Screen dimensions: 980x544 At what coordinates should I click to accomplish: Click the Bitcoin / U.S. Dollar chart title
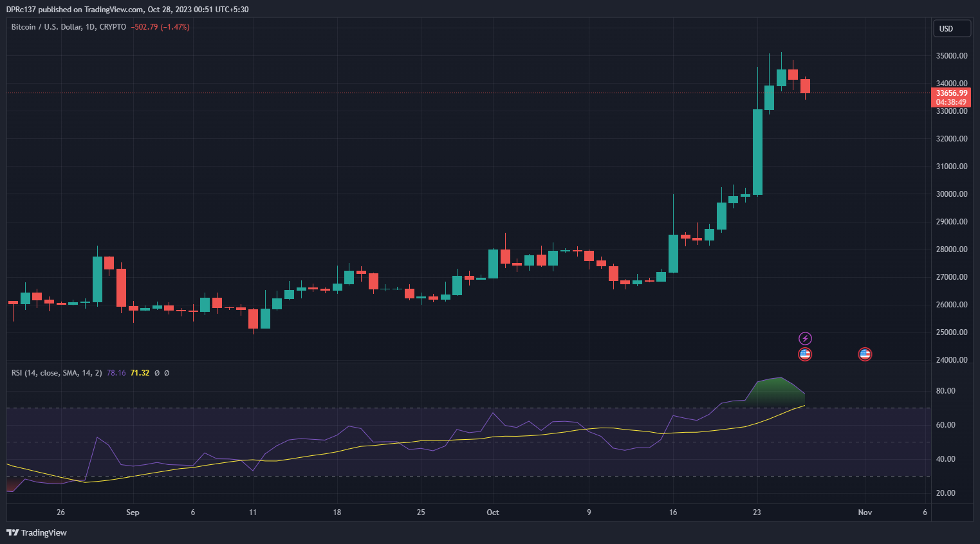68,27
